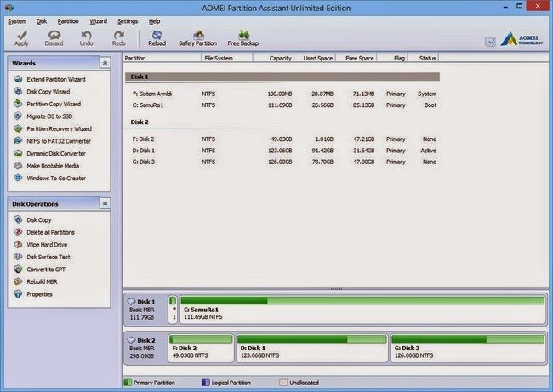Viewport: 553px width, 392px height.
Task: Click the Active status of D: Disk 1
Action: (428, 151)
